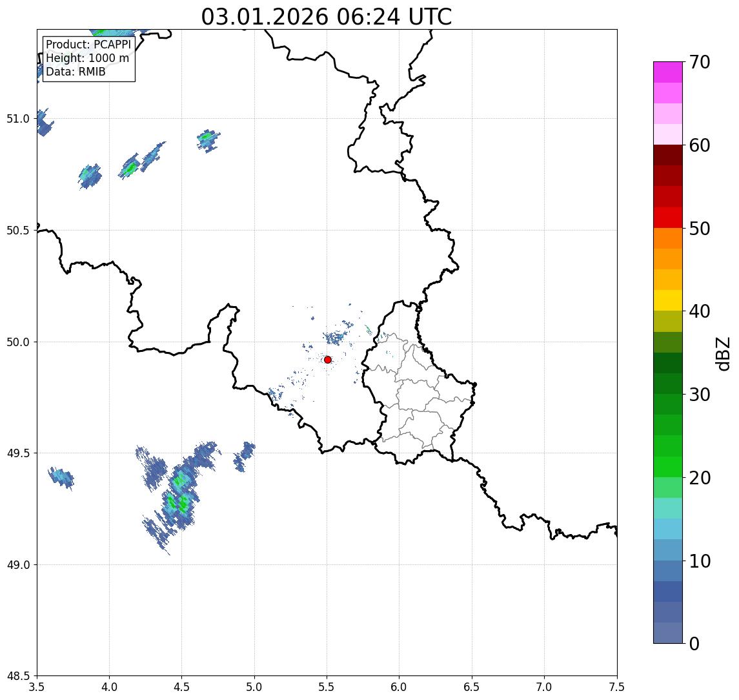
Task: Click longitude axis label 4.5
Action: (x=182, y=687)
